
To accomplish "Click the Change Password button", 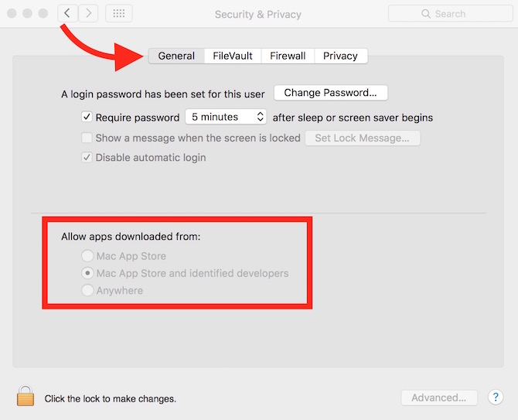I will click(330, 93).
